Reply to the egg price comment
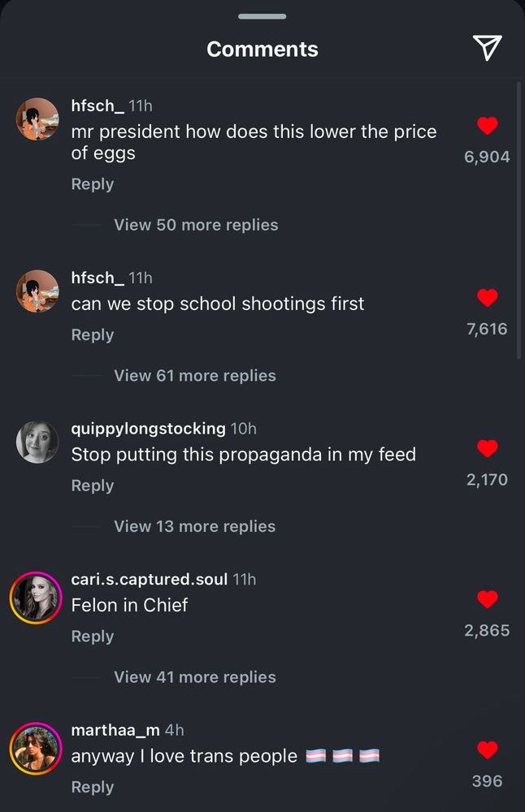525x812 pixels. click(93, 184)
